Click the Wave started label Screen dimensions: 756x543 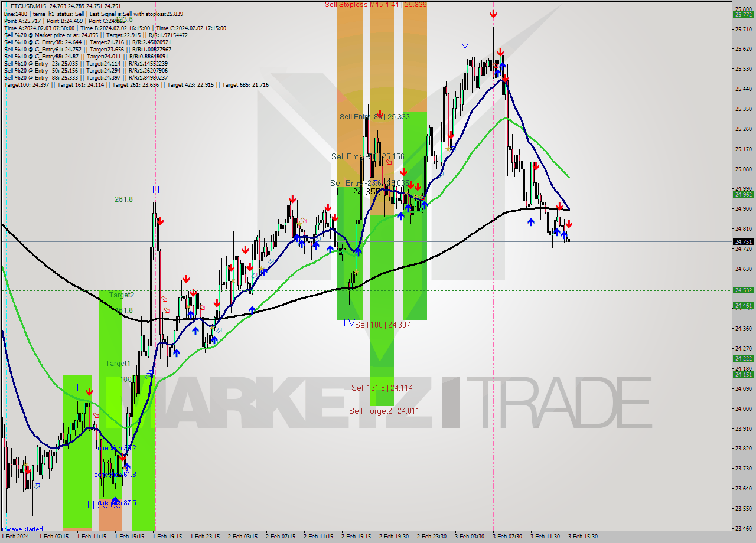coord(24,529)
